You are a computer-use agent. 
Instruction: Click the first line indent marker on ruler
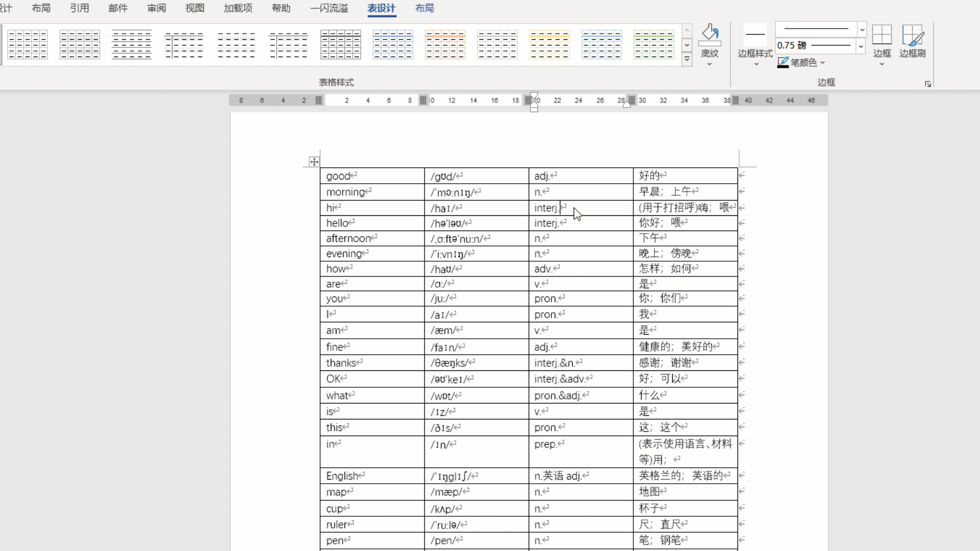[534, 95]
